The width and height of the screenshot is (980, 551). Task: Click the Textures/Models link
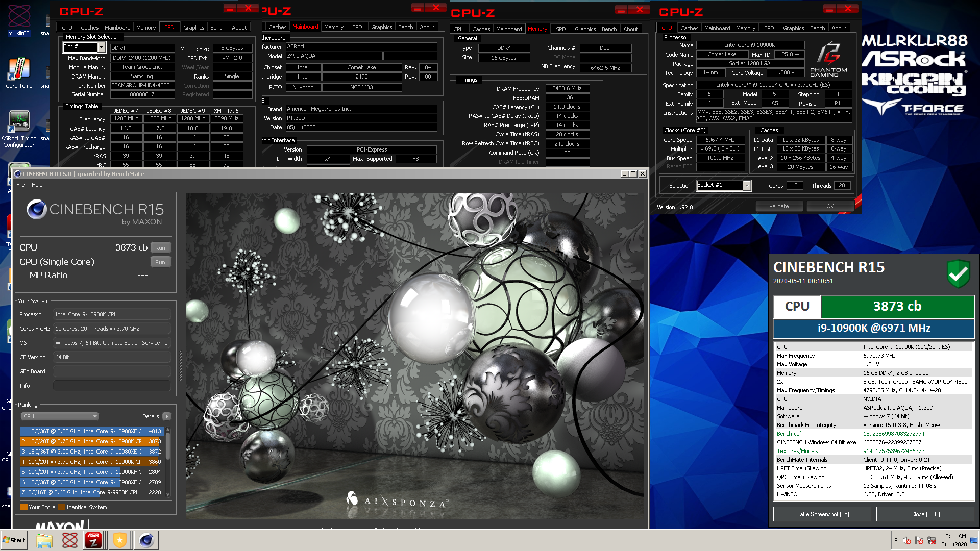(797, 451)
